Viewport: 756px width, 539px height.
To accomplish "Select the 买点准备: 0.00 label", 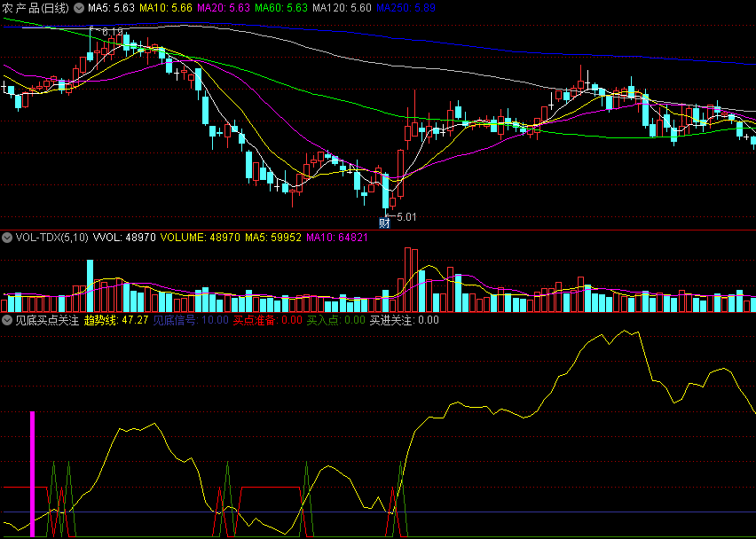I will coord(268,320).
